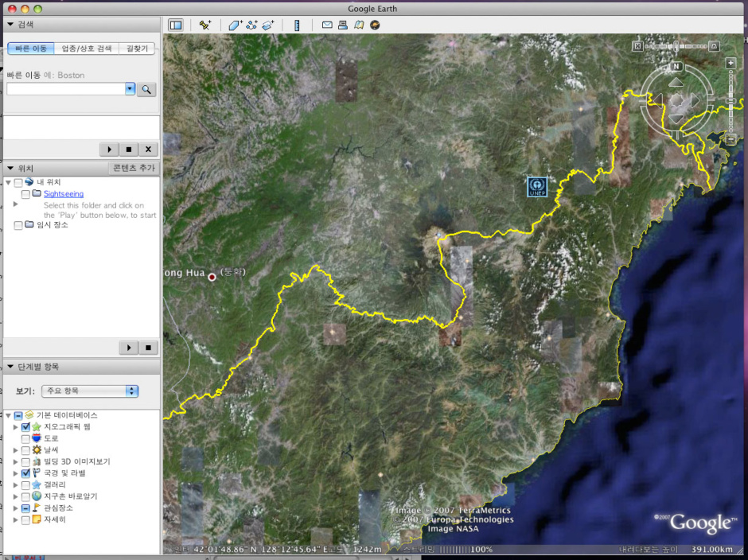Click the Tong Hua city marker
The image size is (748, 560).
(212, 277)
